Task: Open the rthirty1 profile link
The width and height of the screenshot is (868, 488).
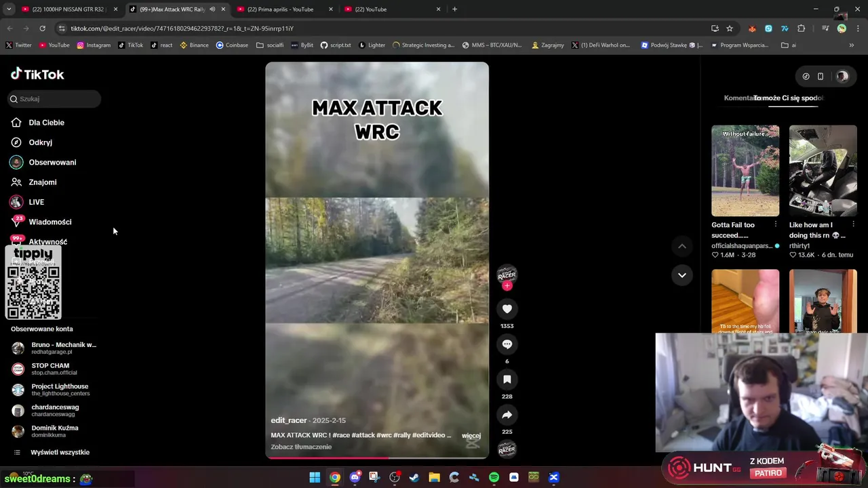Action: click(800, 246)
